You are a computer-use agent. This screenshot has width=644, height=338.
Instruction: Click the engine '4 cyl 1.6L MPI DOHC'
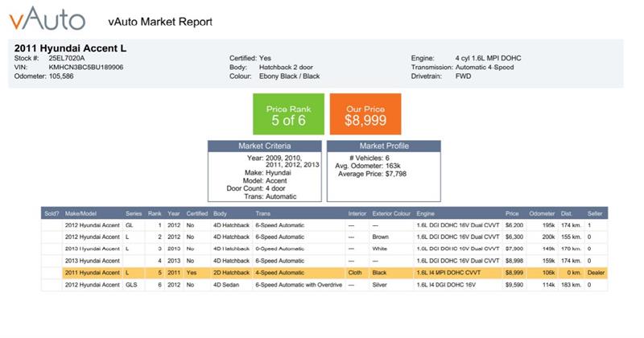click(488, 58)
